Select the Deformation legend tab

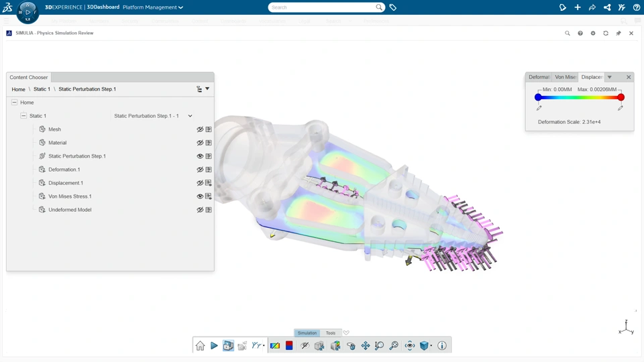click(539, 77)
